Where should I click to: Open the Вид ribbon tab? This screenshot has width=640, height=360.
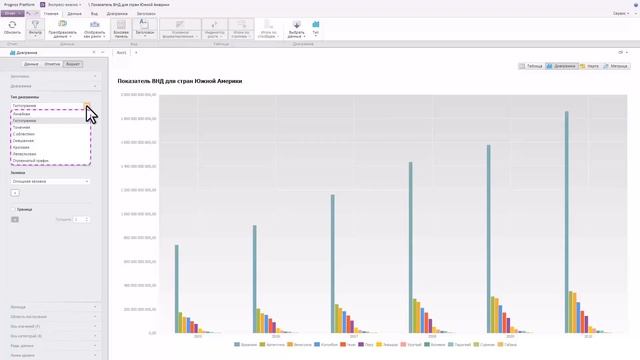[x=94, y=13]
